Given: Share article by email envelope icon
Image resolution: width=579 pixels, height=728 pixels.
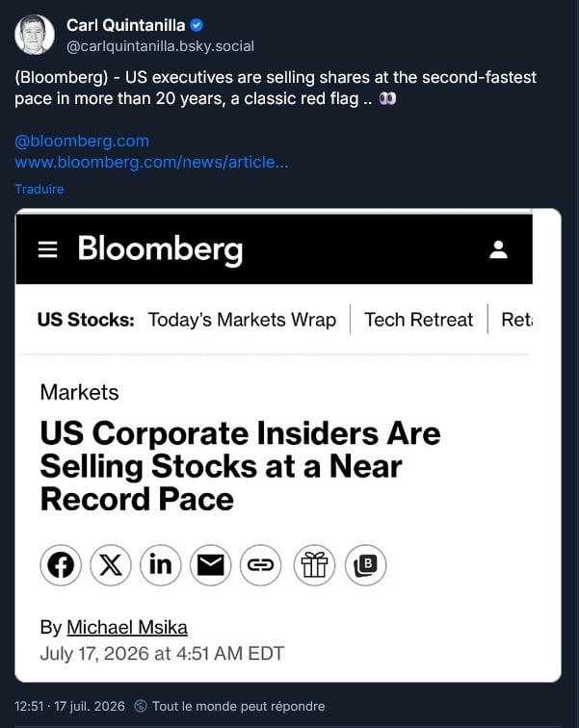Looking at the screenshot, I should pos(210,565).
